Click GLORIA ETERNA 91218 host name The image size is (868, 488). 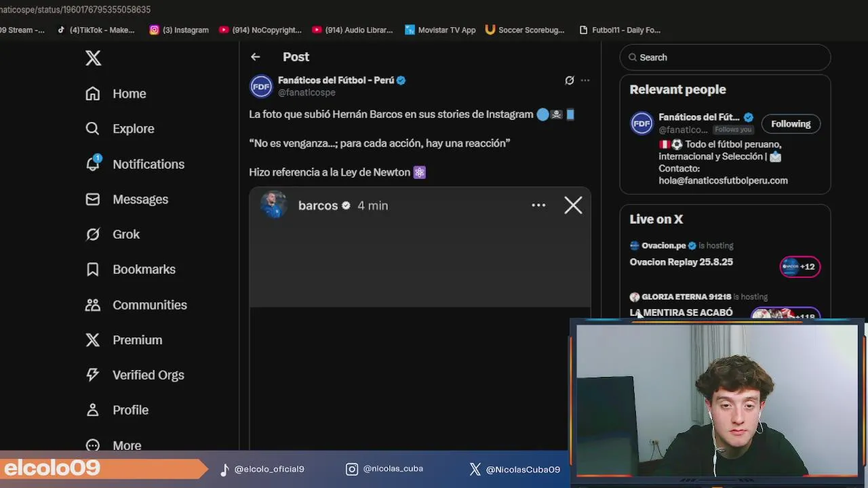click(686, 297)
